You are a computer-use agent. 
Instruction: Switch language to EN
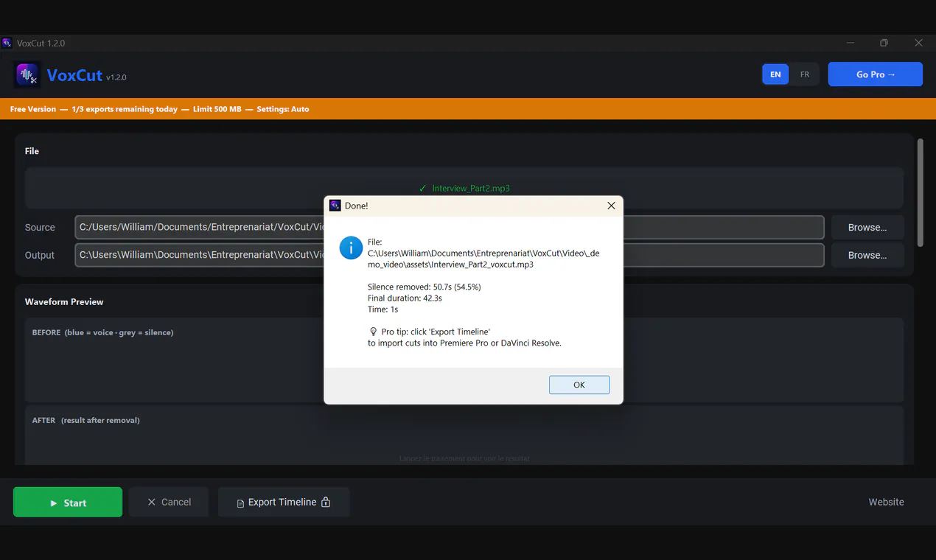(x=775, y=74)
